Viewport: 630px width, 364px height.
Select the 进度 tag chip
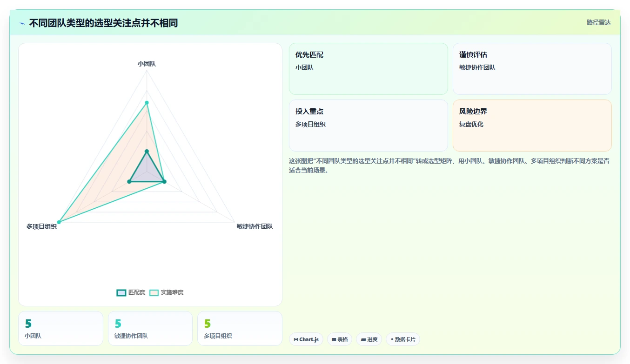(x=369, y=339)
